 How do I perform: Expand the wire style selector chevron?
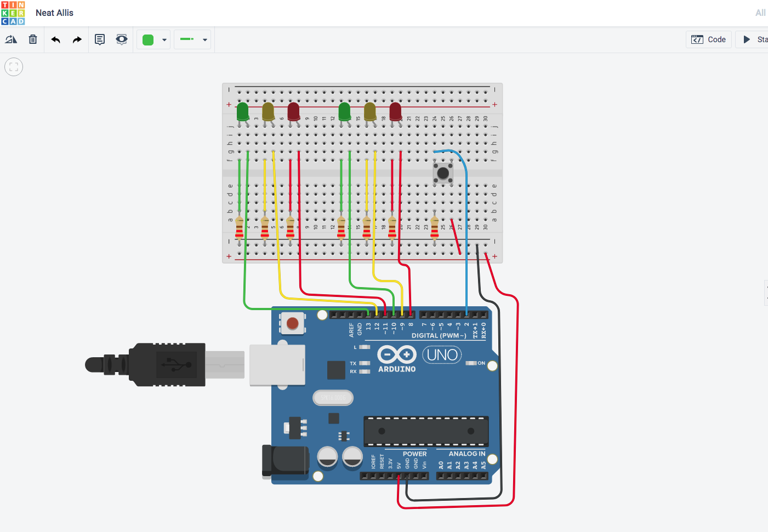204,39
